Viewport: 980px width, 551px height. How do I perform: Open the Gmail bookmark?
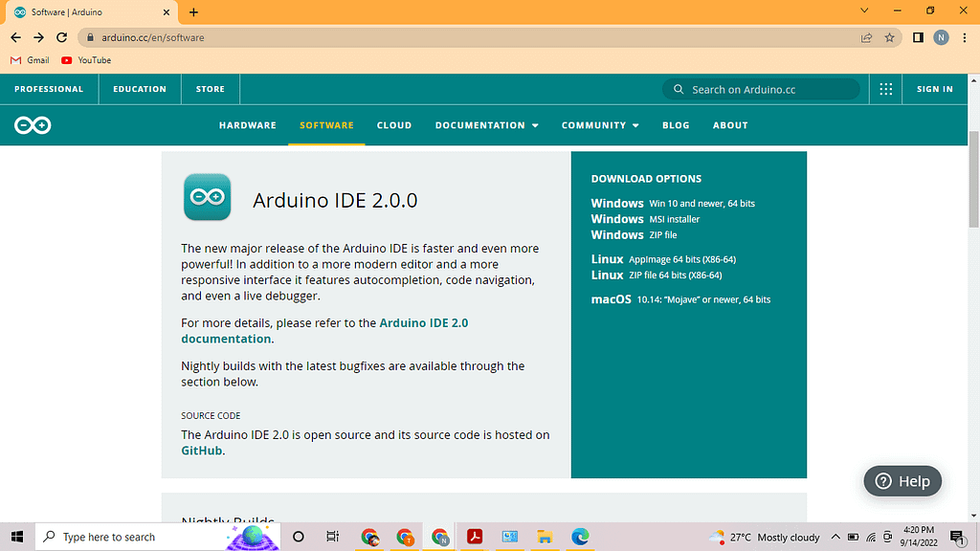coord(30,59)
